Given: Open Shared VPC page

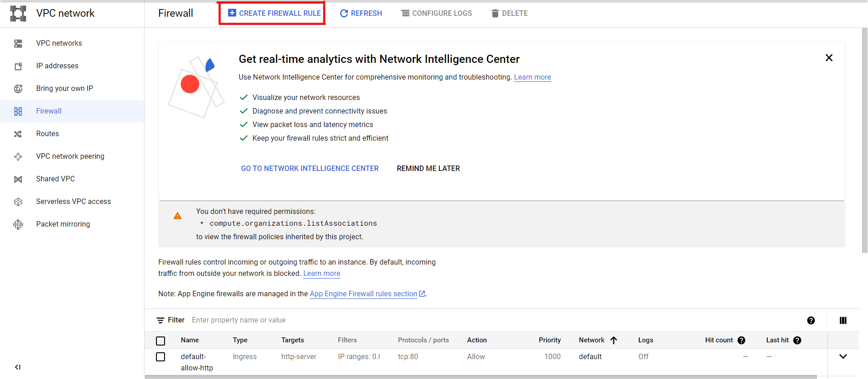Looking at the screenshot, I should [x=56, y=179].
